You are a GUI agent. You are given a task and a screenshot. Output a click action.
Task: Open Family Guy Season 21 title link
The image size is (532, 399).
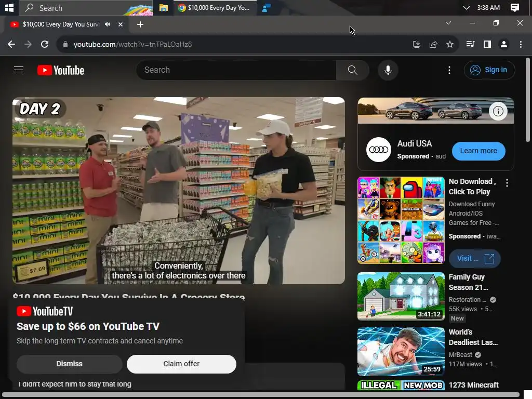coord(468,282)
